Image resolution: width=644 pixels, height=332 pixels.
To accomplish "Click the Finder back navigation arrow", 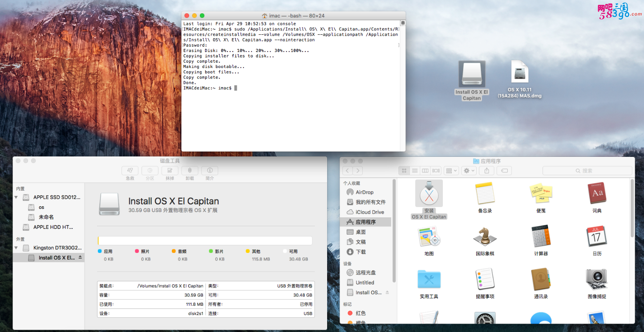I will tap(348, 171).
